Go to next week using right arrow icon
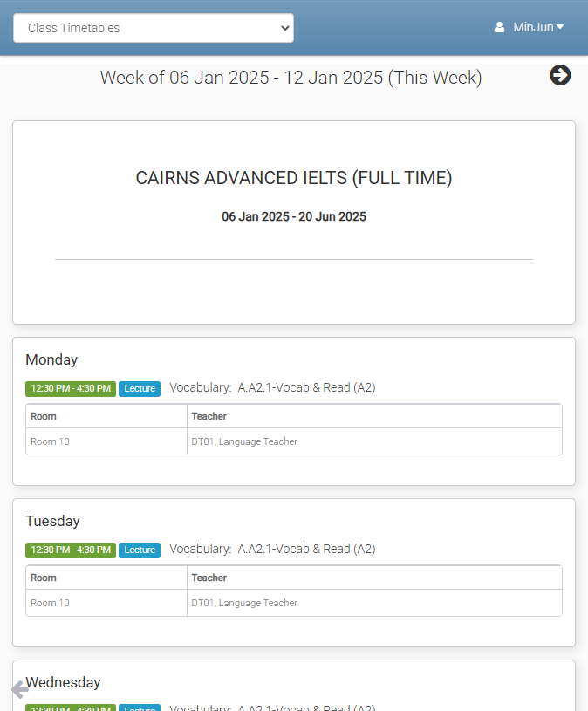588x711 pixels. (560, 76)
